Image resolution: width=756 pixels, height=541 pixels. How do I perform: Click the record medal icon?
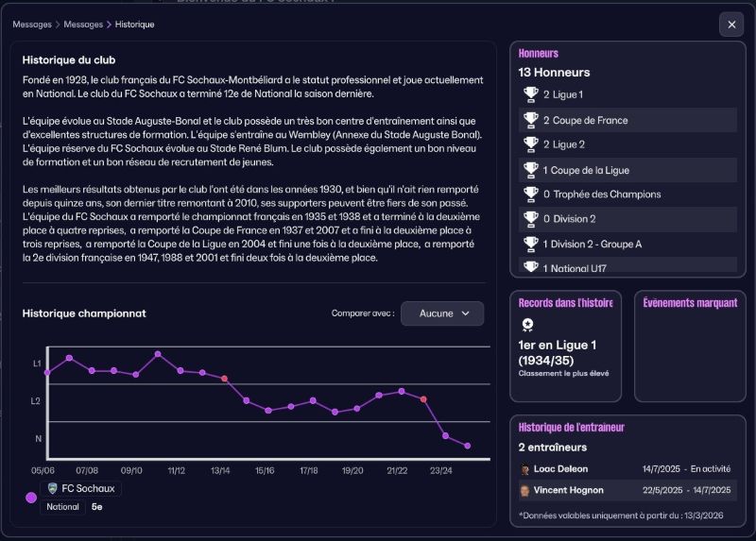point(526,325)
